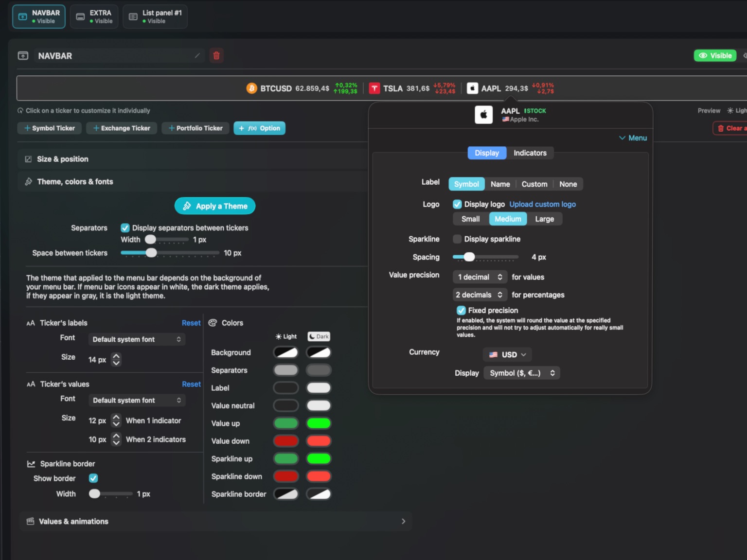Enable the Display sparkline checkbox
The width and height of the screenshot is (747, 560).
pos(457,239)
